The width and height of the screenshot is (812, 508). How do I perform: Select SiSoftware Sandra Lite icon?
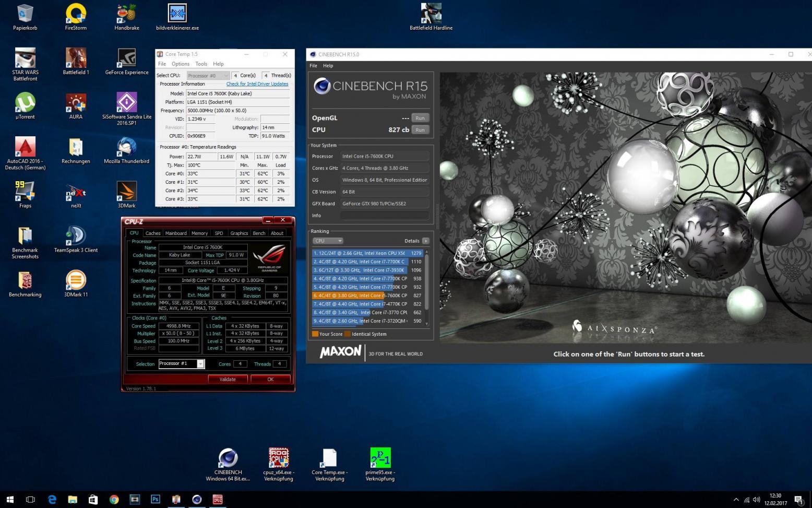(127, 109)
